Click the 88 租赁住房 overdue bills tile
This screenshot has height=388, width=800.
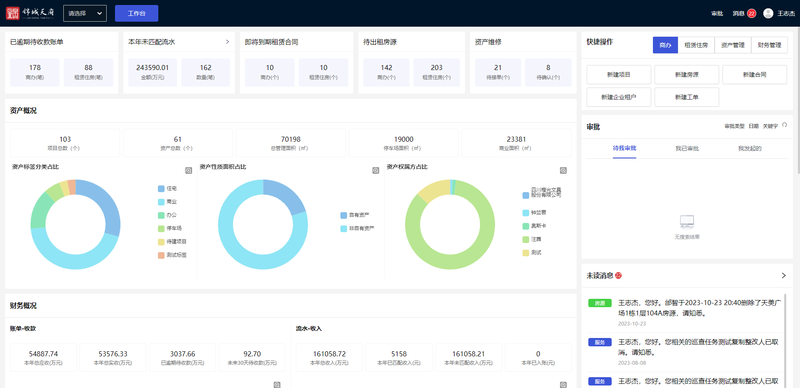(89, 72)
